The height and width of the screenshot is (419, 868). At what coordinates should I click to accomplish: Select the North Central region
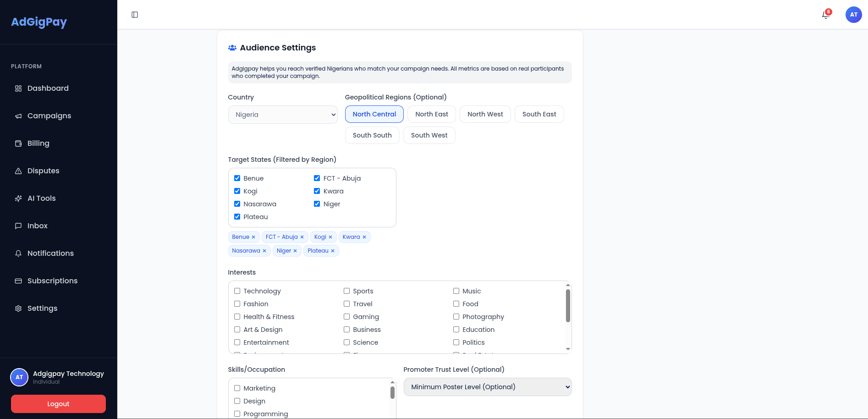coord(374,114)
